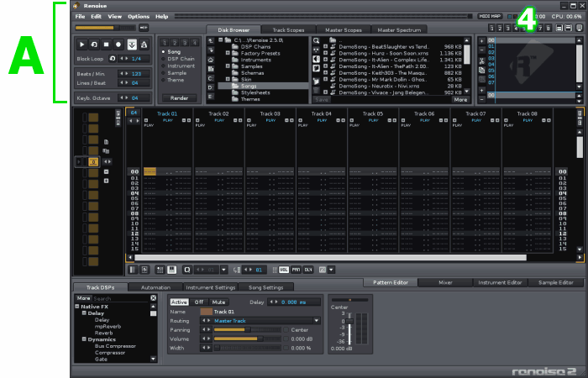Click the More button in file browser
Image resolution: width=588 pixels, height=378 pixels.
[x=460, y=100]
